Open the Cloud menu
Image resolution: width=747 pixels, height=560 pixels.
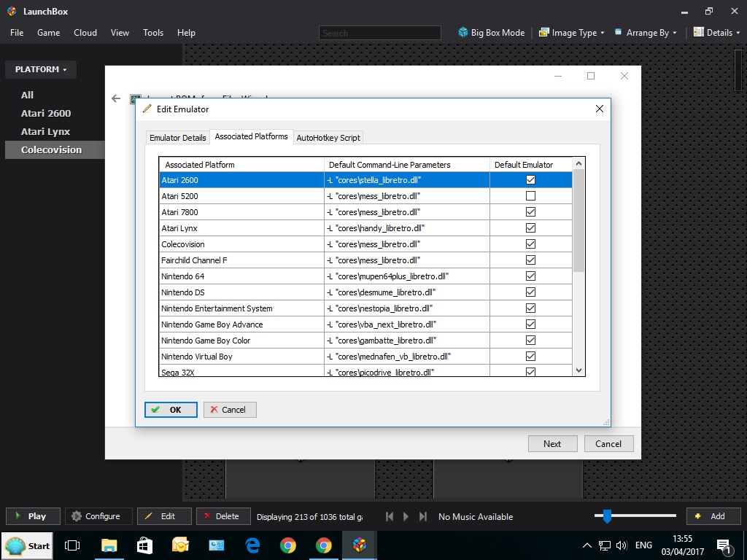coord(85,32)
